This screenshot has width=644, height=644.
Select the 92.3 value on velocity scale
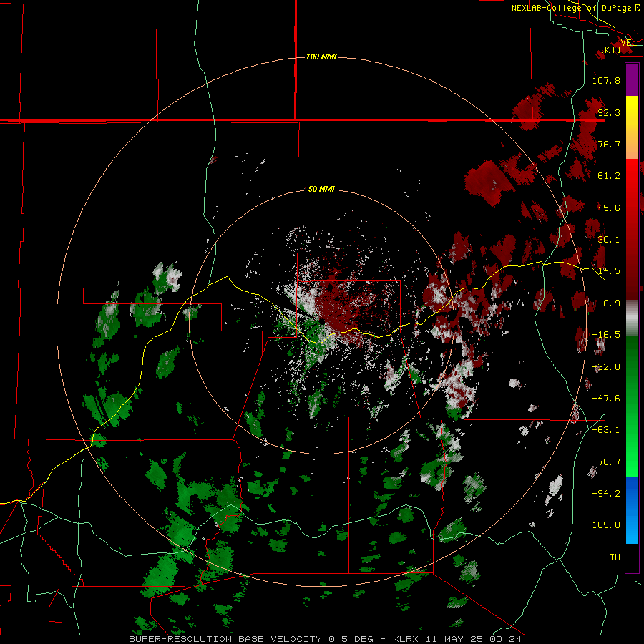pyautogui.click(x=609, y=112)
